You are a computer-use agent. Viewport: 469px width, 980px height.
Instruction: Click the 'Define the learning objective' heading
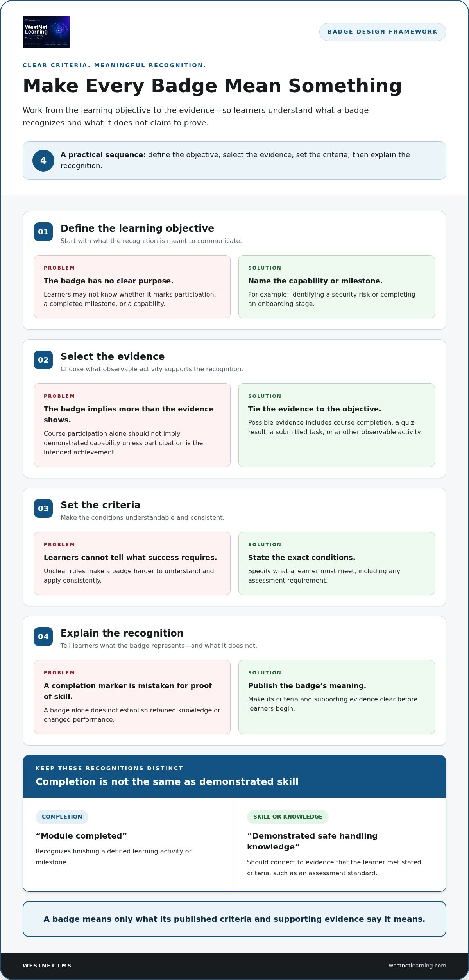click(137, 229)
